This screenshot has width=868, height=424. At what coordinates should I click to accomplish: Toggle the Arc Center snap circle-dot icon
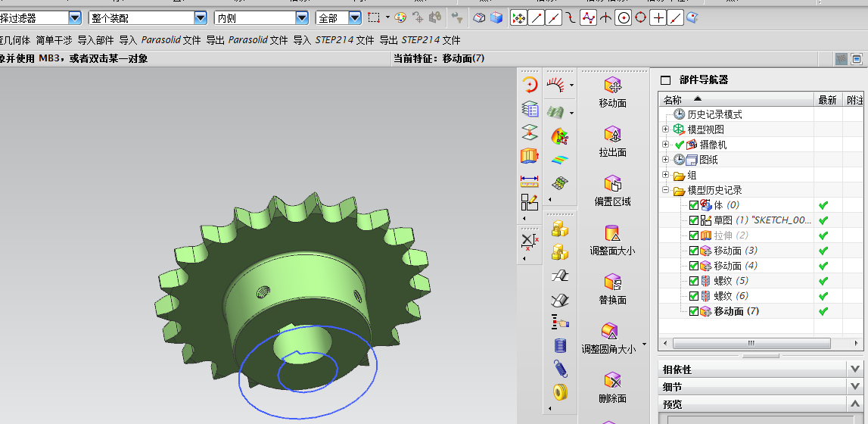click(624, 17)
